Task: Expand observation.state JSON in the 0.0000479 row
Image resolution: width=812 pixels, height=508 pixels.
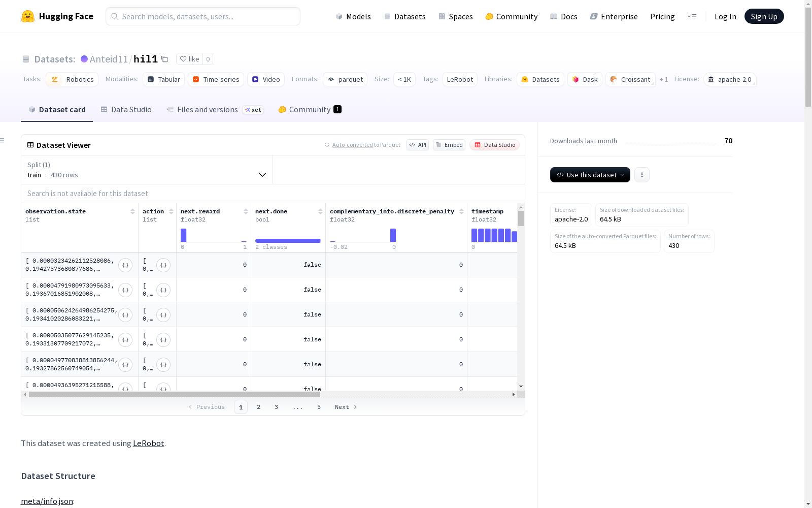Action: (x=125, y=290)
